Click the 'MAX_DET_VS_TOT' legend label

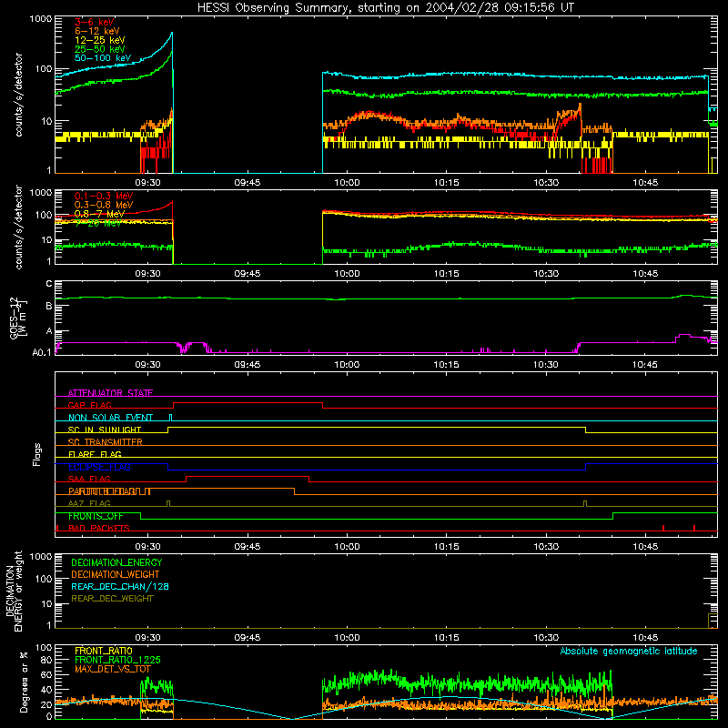[112, 669]
